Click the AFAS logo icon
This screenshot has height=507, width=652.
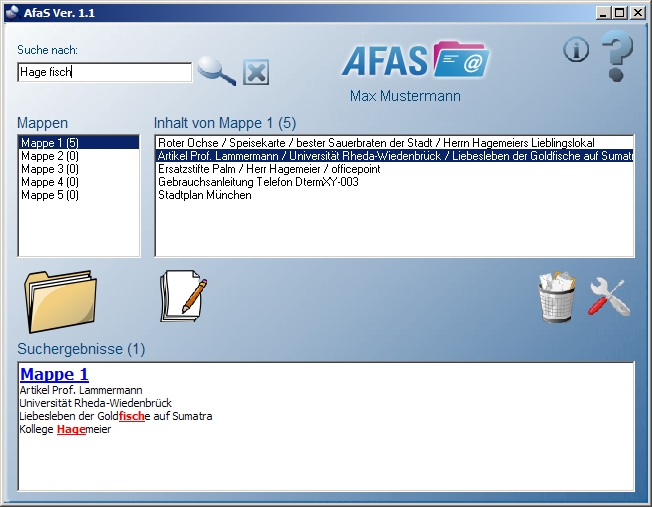[x=414, y=60]
